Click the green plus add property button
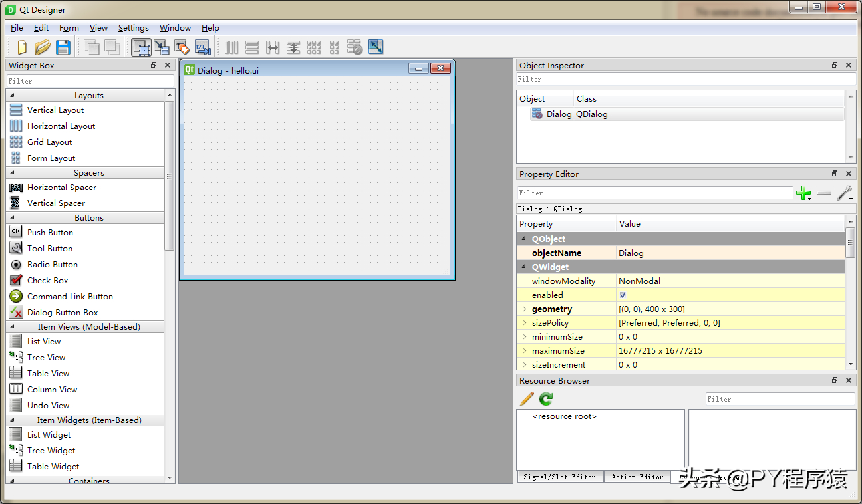The width and height of the screenshot is (862, 504). [803, 193]
